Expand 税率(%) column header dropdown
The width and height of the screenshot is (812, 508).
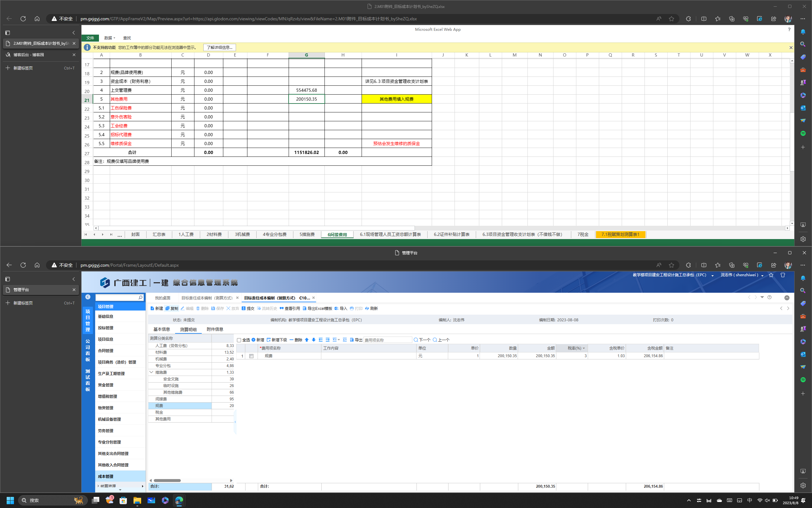584,348
